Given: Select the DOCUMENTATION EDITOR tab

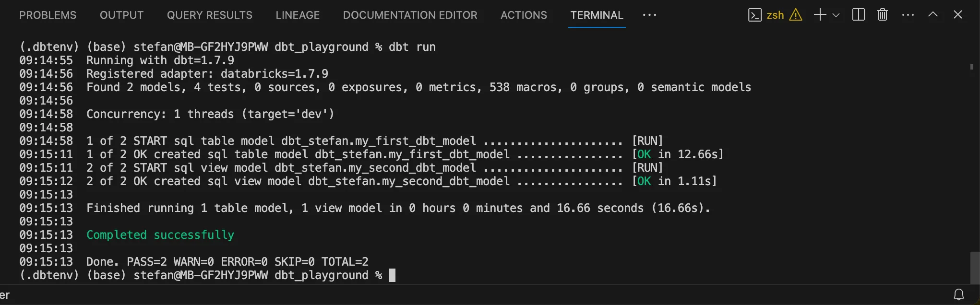Looking at the screenshot, I should point(410,15).
